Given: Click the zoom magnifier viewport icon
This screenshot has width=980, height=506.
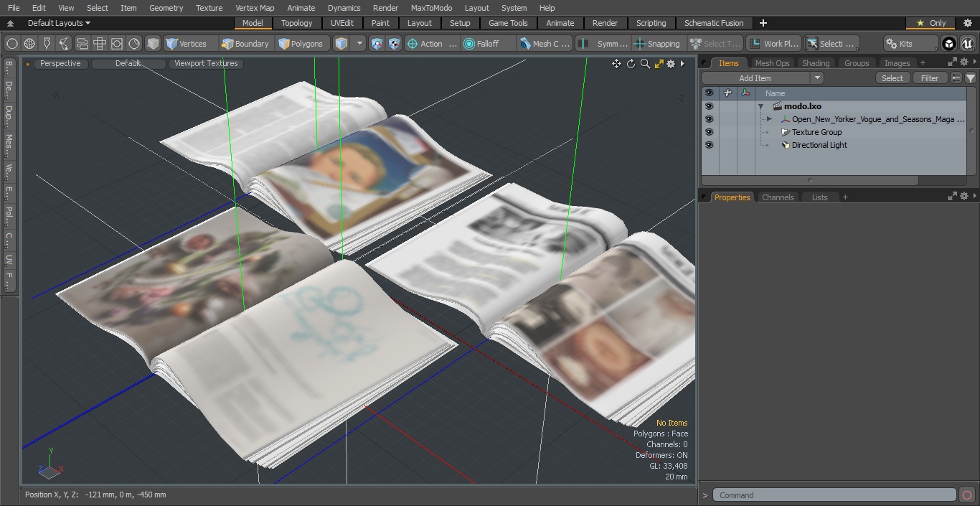Looking at the screenshot, I should tap(645, 64).
